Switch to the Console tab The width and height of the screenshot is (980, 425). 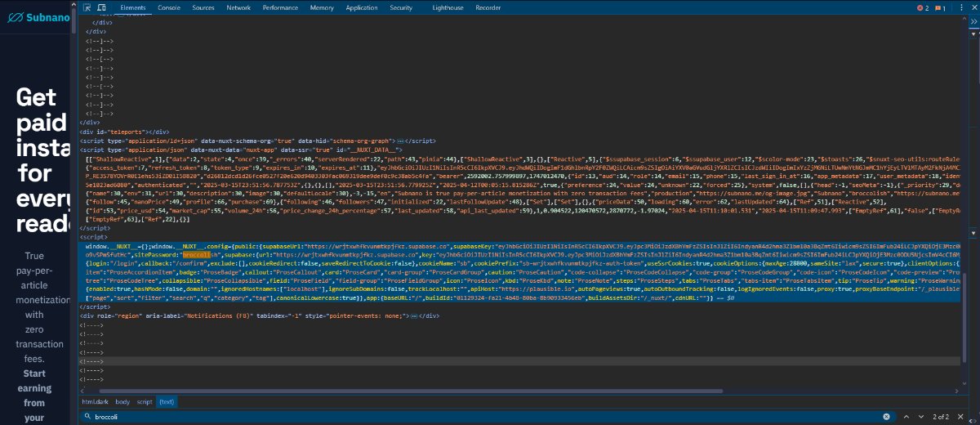[169, 7]
